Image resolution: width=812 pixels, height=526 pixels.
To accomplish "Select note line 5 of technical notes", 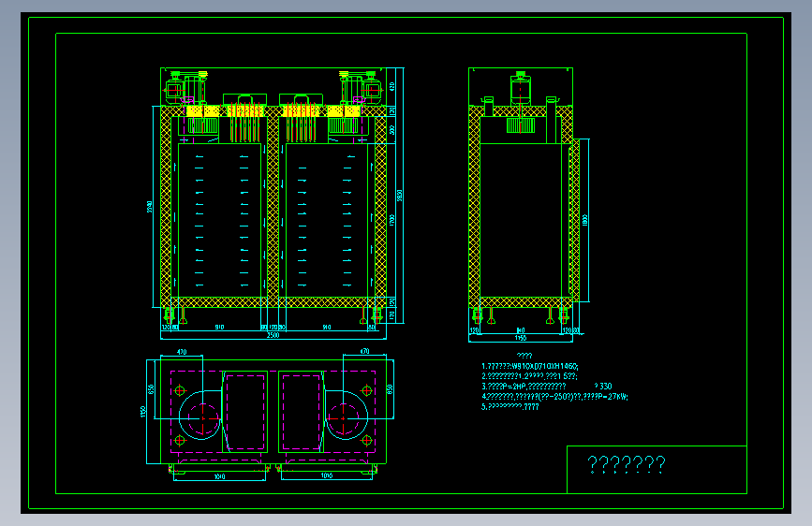I will (x=510, y=407).
